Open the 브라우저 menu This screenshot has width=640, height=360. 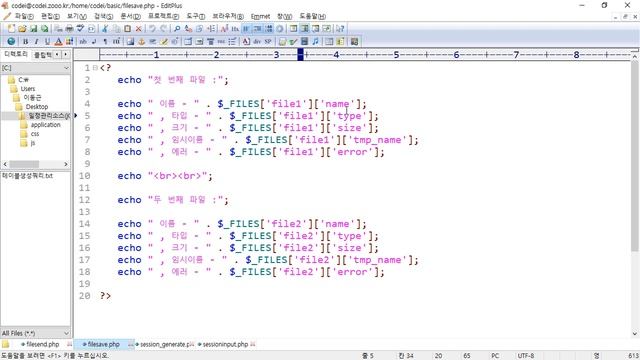click(228, 16)
